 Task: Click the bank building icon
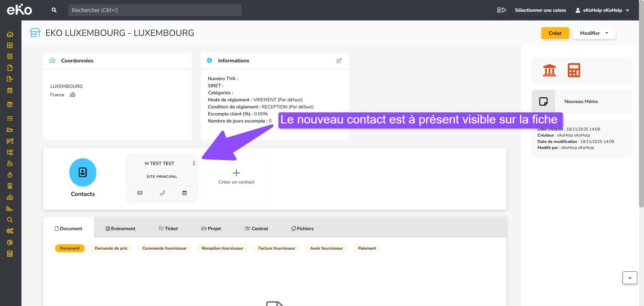pyautogui.click(x=549, y=70)
